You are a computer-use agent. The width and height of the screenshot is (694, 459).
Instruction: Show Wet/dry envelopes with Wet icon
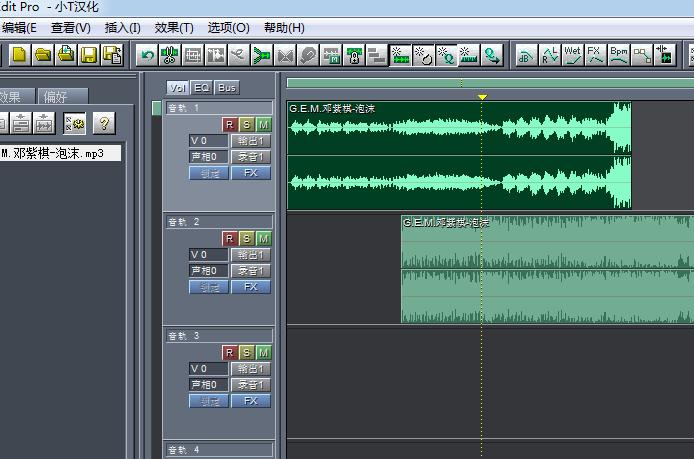[573, 55]
